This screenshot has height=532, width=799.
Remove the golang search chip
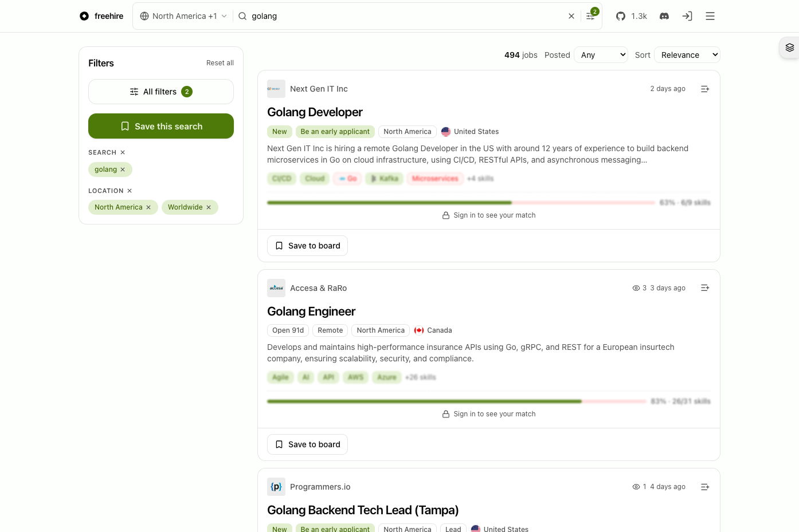pyautogui.click(x=123, y=170)
